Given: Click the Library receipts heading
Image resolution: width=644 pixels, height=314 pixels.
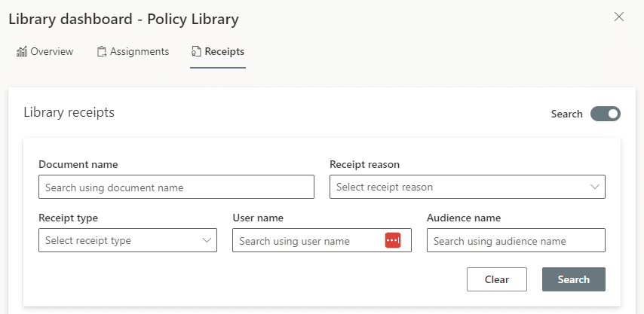Looking at the screenshot, I should pyautogui.click(x=69, y=112).
